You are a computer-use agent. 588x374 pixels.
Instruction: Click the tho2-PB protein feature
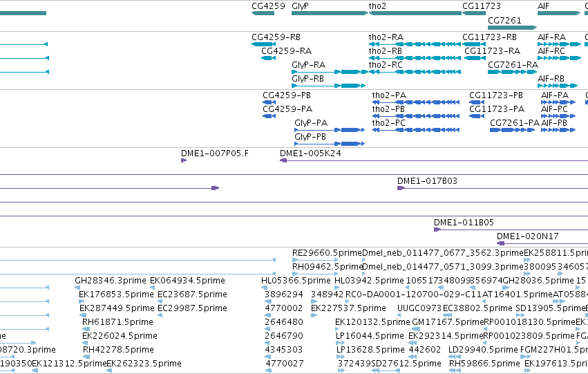click(416, 116)
